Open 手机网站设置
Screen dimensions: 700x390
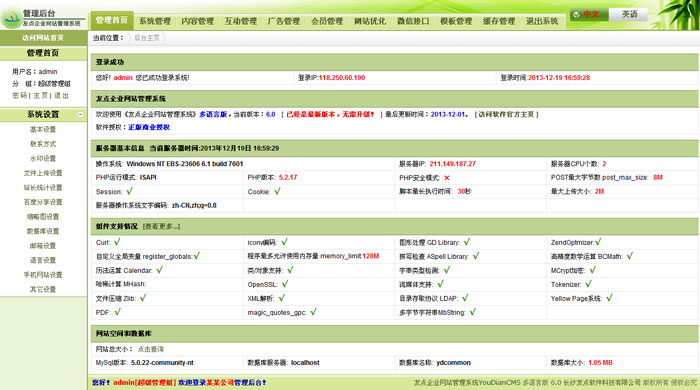[x=43, y=275]
